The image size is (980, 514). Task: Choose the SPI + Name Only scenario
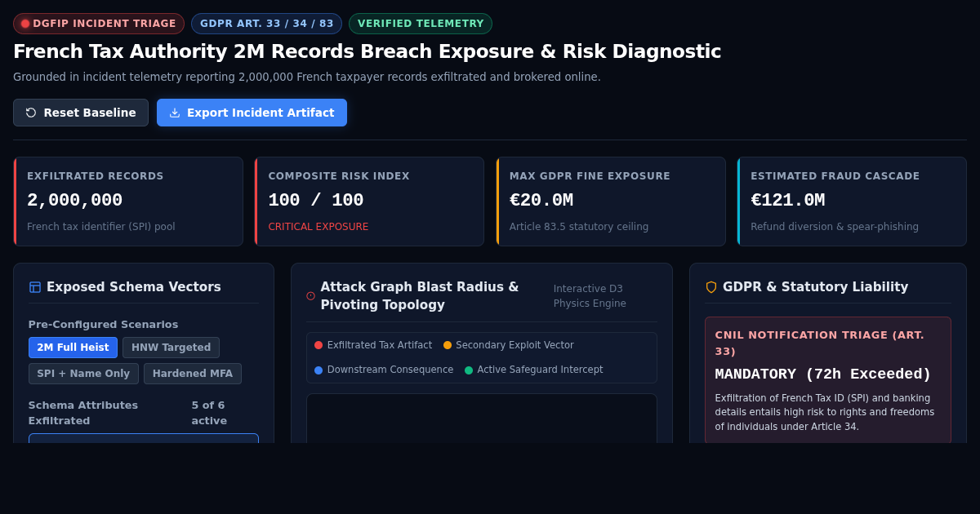(83, 374)
